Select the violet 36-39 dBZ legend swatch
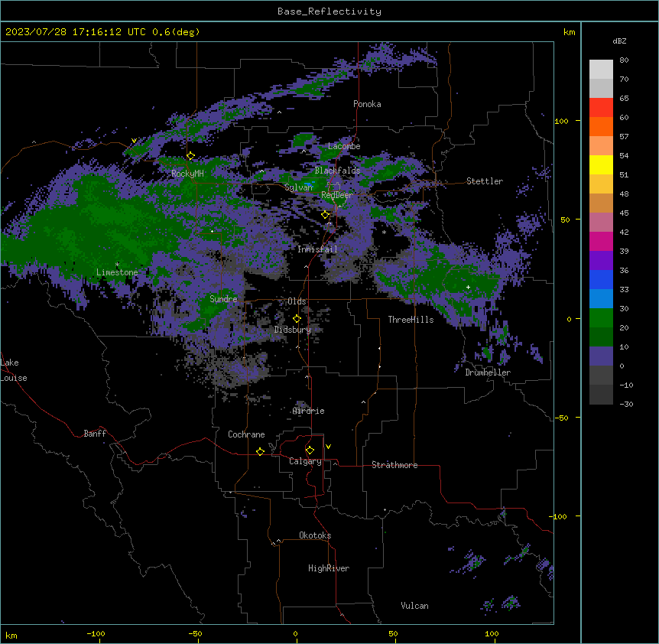This screenshot has height=644, width=659. [601, 261]
